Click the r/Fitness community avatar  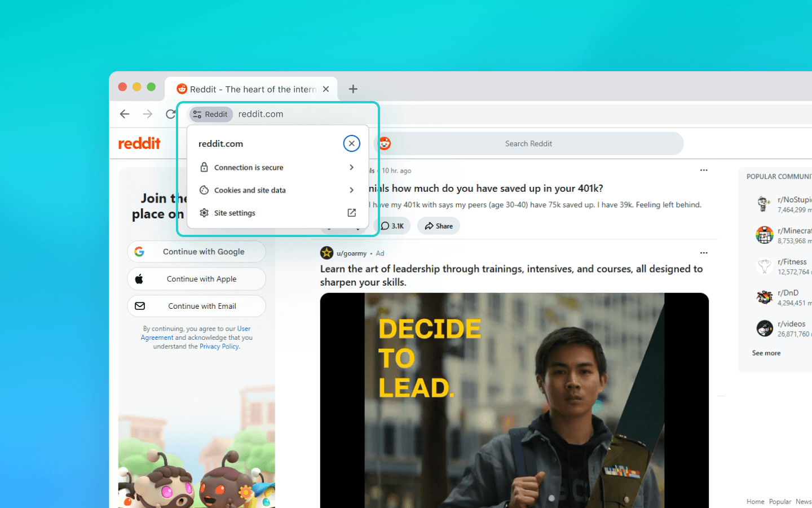click(764, 266)
